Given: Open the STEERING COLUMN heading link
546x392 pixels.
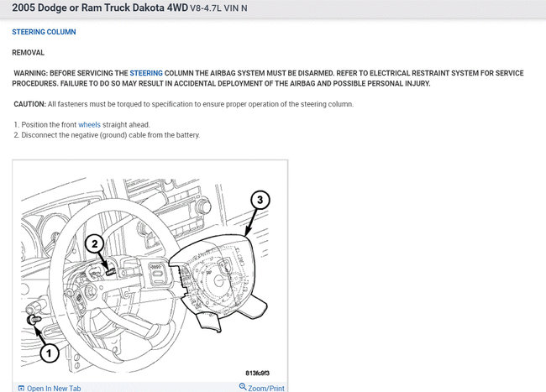Looking at the screenshot, I should tap(44, 32).
